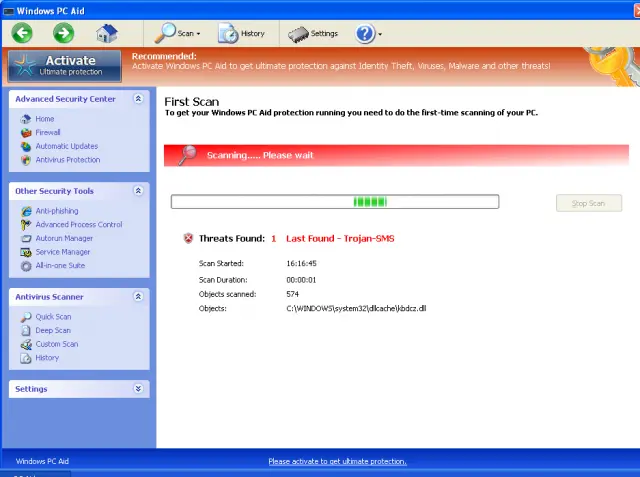This screenshot has width=640, height=477.
Task: Click 'Please activate to get ultimate protection' link
Action: click(x=337, y=461)
